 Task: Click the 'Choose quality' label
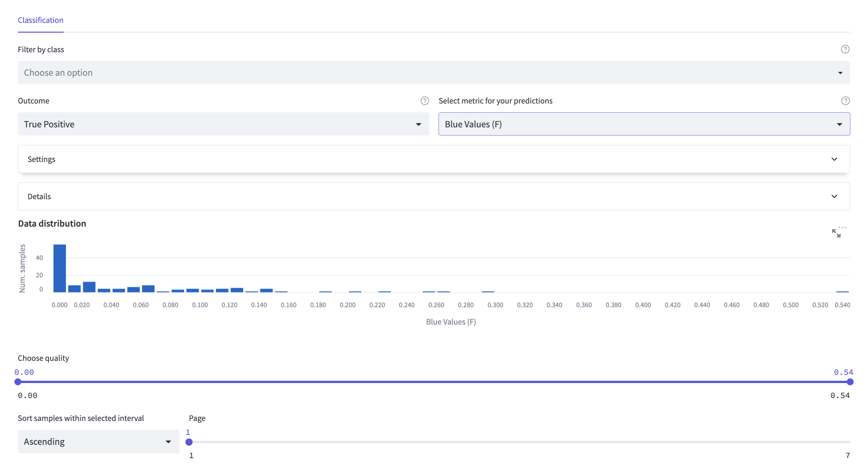pyautogui.click(x=43, y=358)
